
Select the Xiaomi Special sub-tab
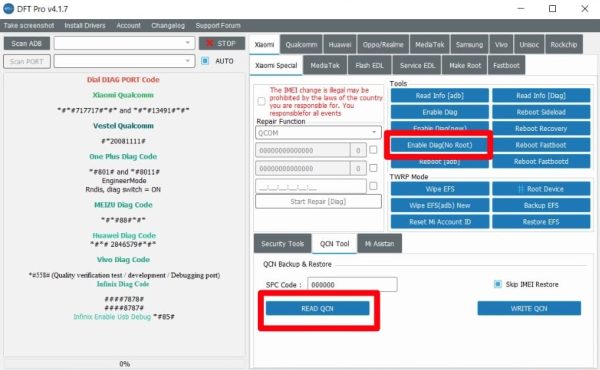coord(276,65)
